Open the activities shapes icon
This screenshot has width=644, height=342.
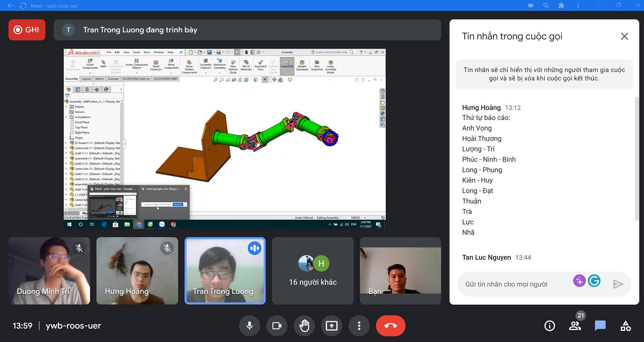pos(625,326)
